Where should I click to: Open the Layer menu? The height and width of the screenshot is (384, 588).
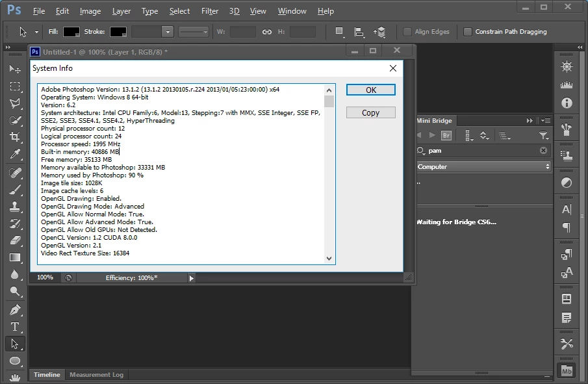(121, 11)
